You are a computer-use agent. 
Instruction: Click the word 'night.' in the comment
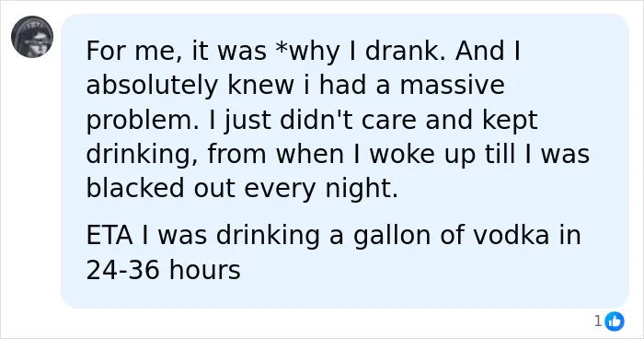click(362, 190)
